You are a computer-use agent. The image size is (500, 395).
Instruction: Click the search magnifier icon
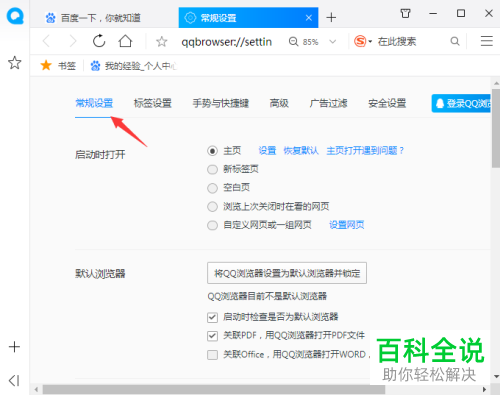[455, 41]
